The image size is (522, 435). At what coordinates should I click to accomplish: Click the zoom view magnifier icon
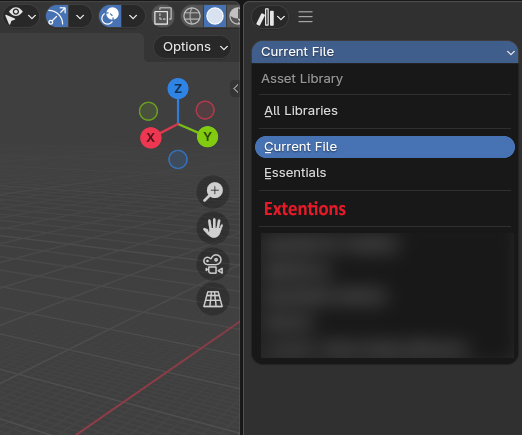coord(213,192)
